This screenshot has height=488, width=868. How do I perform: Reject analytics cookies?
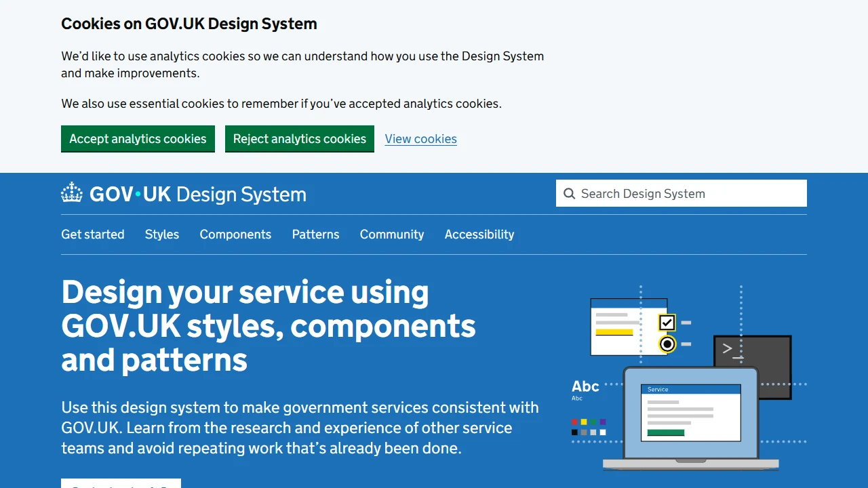pyautogui.click(x=300, y=138)
